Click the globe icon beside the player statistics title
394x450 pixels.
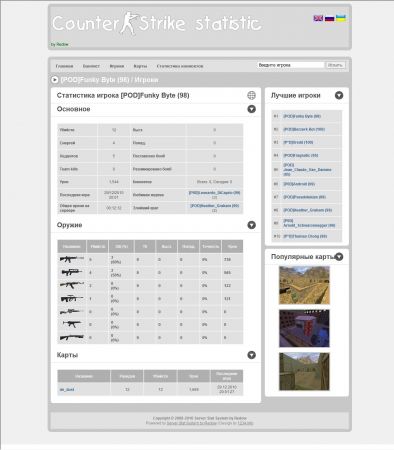click(251, 95)
